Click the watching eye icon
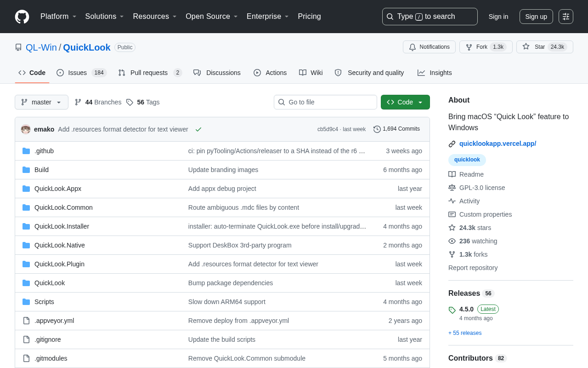 [x=452, y=241]
